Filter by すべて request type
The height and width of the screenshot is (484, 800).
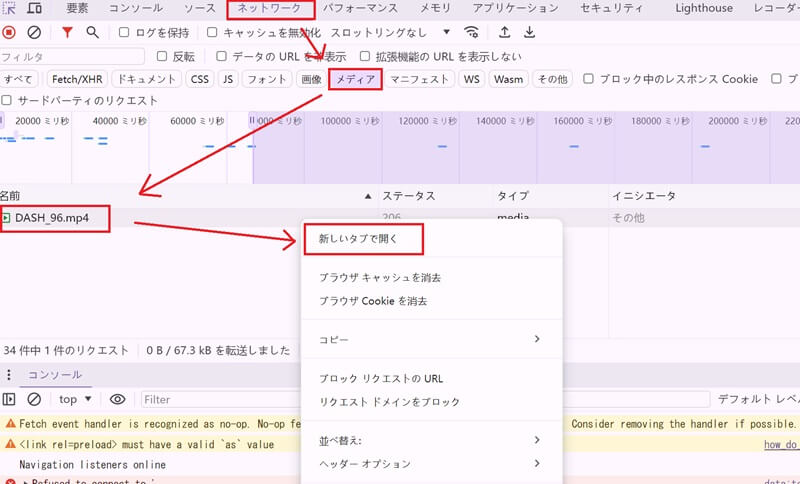[x=18, y=79]
